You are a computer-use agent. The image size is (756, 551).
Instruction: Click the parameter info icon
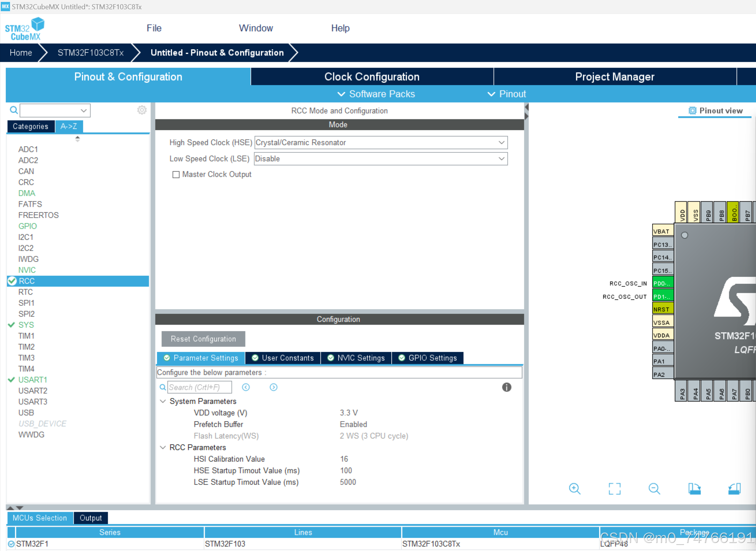click(506, 387)
